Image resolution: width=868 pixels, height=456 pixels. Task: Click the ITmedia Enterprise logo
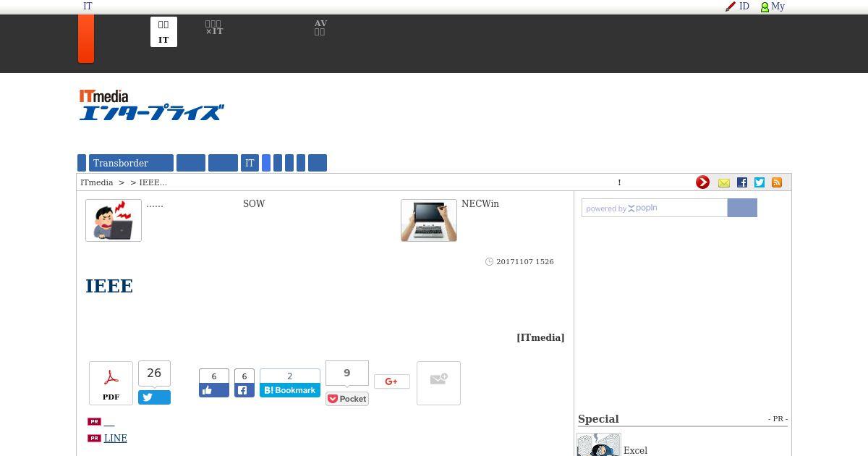coord(151,105)
